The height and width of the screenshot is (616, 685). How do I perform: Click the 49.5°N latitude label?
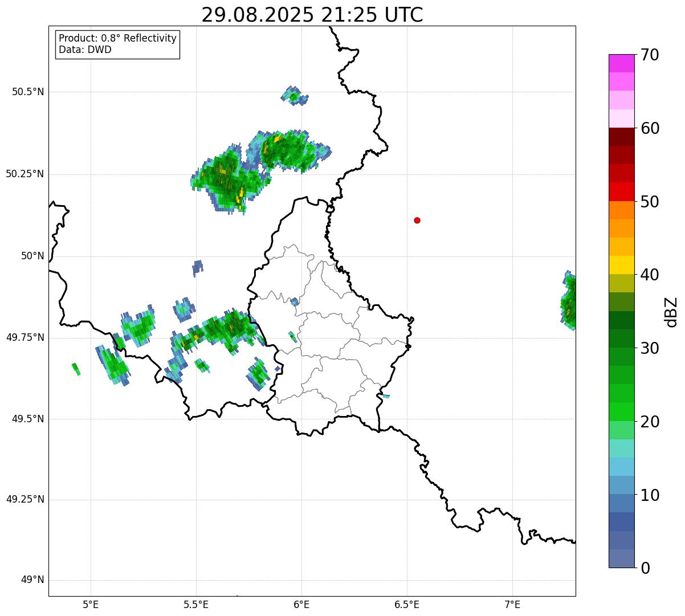[28, 419]
